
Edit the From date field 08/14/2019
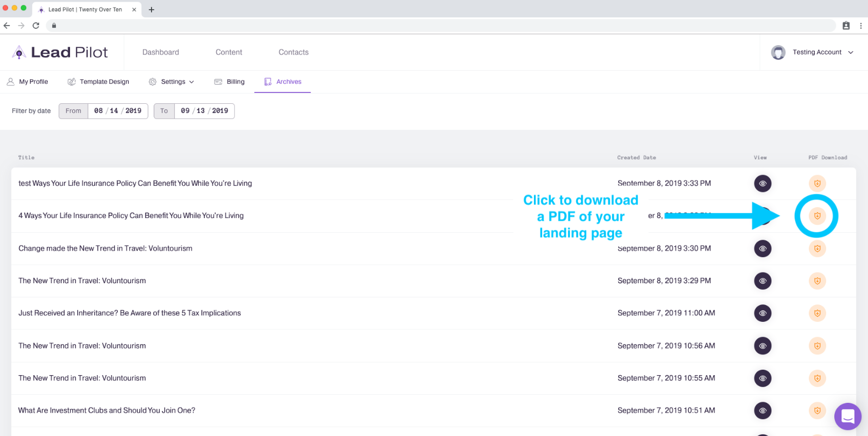coord(118,111)
